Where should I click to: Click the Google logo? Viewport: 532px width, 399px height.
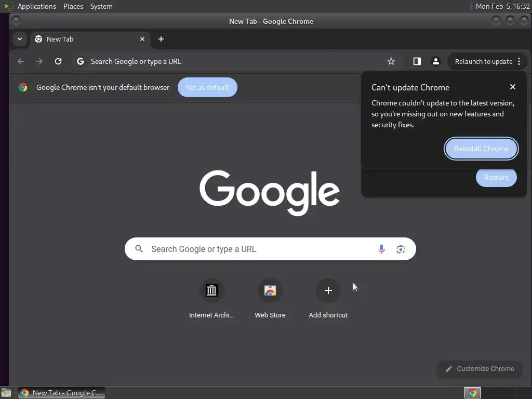(x=270, y=192)
